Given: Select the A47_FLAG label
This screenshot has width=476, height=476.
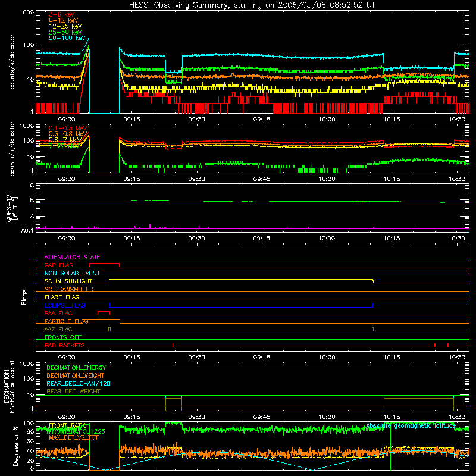Looking at the screenshot, I should click(x=58, y=329).
